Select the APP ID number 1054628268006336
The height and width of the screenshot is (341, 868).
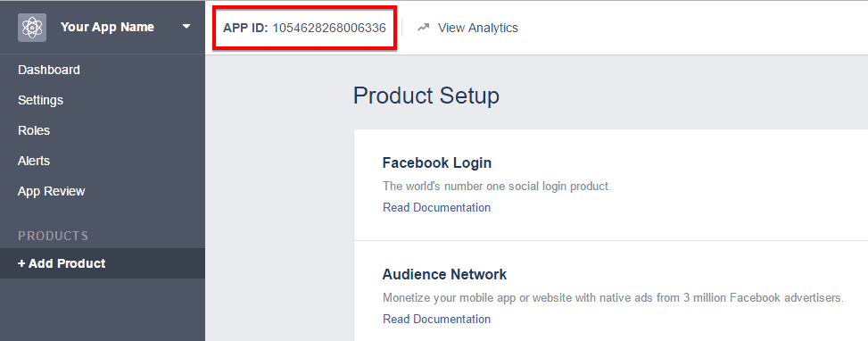click(329, 28)
